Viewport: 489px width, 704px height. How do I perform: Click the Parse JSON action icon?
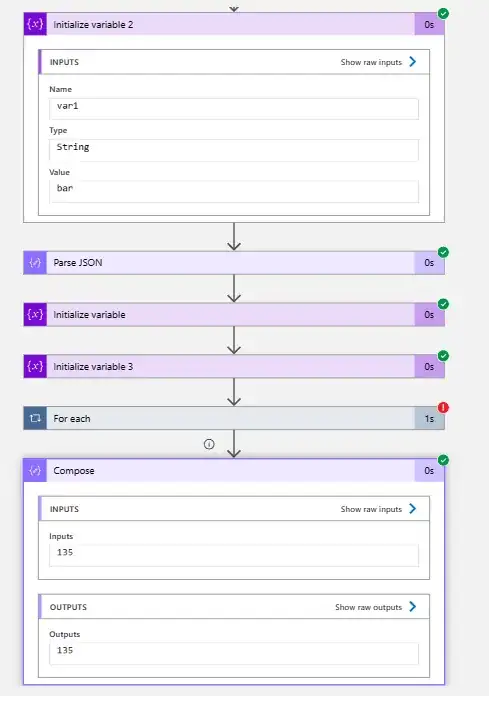[x=35, y=263]
